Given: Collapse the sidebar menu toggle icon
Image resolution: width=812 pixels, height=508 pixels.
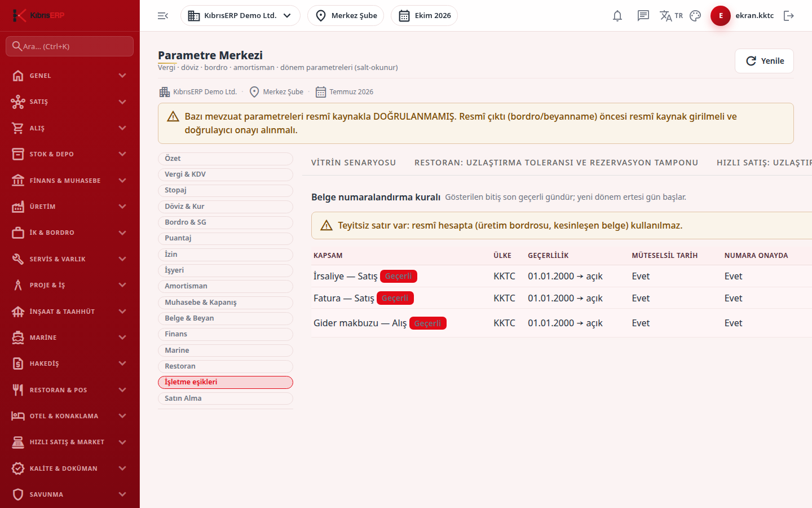Looking at the screenshot, I should (x=163, y=16).
